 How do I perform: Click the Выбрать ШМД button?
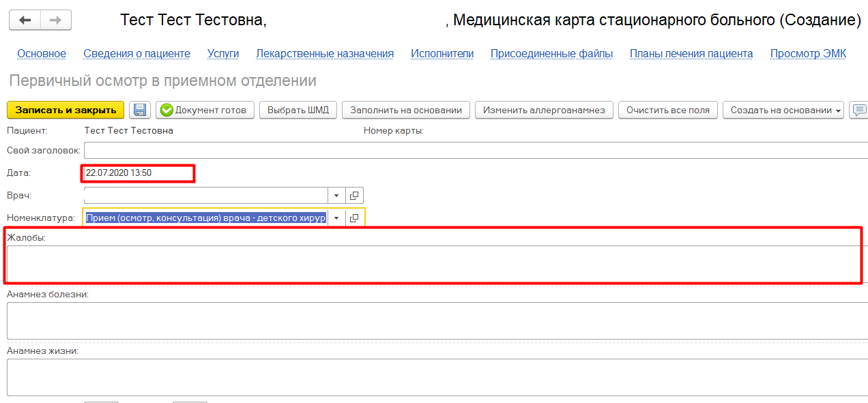298,110
